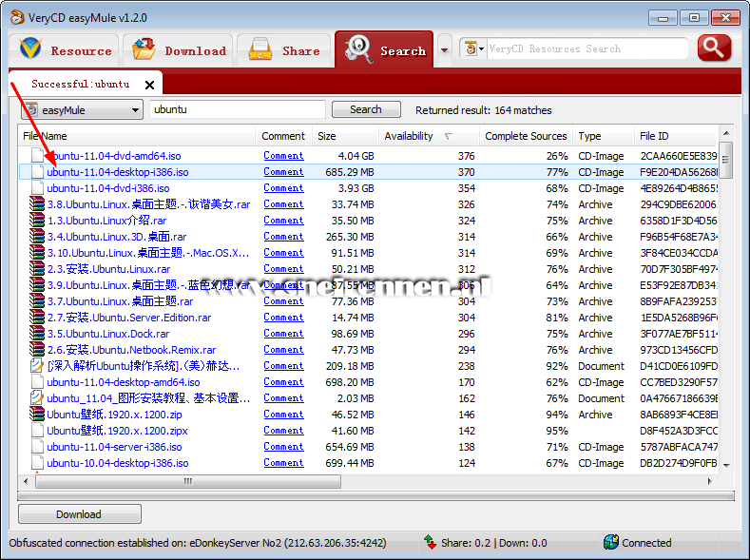Open Comment link for ubuntu-11.04-server-i386.iso
This screenshot has width=750, height=560.
283,447
